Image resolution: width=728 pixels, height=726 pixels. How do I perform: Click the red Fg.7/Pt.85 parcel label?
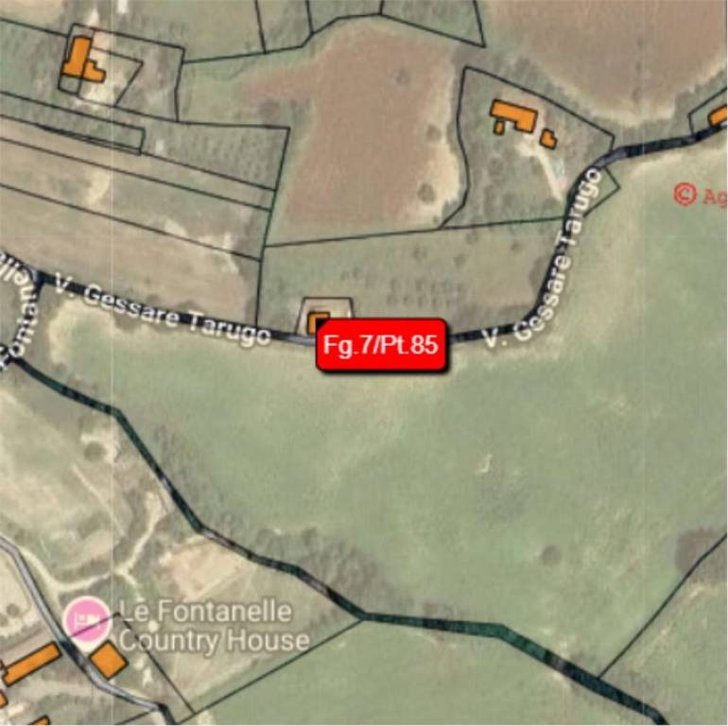tap(381, 344)
